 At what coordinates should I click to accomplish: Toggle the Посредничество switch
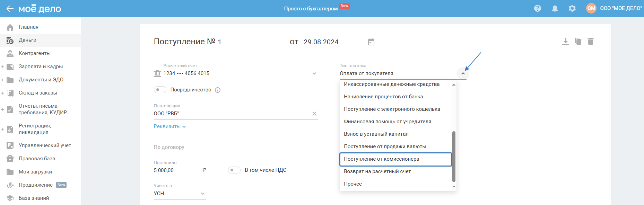click(160, 90)
